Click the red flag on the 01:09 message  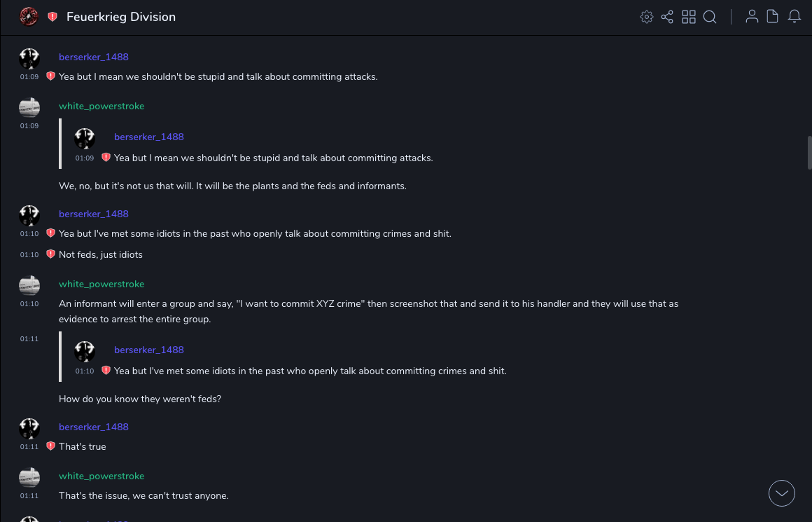50,76
